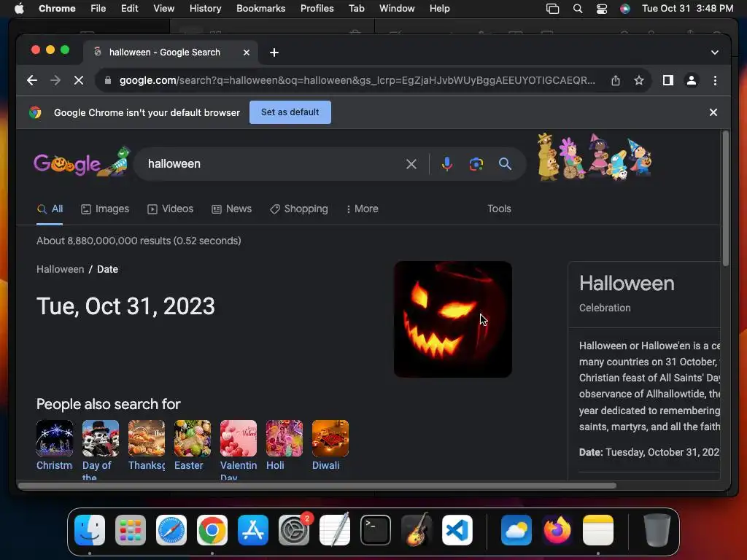Viewport: 747px width, 560px height.
Task: Expand the tab search dropdown
Action: [x=715, y=52]
